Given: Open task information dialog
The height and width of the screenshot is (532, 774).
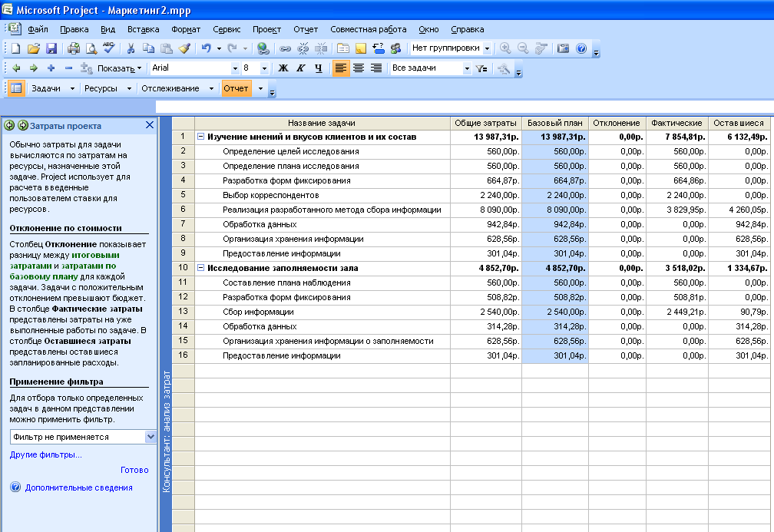Looking at the screenshot, I should click(343, 48).
